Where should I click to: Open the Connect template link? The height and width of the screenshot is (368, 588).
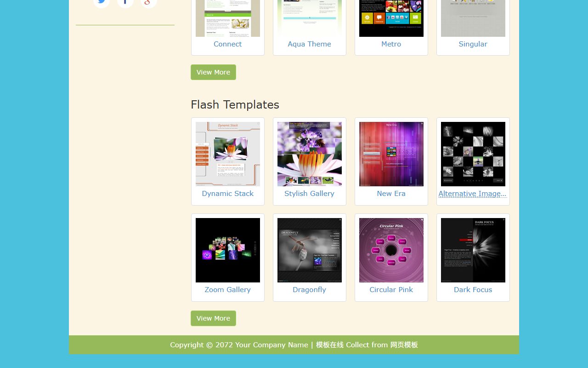(227, 44)
